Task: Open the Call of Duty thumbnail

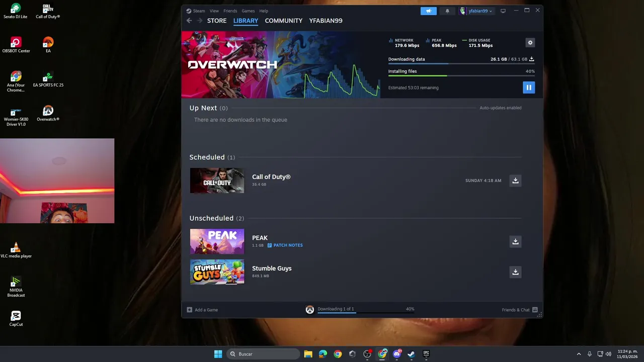Action: pyautogui.click(x=217, y=180)
